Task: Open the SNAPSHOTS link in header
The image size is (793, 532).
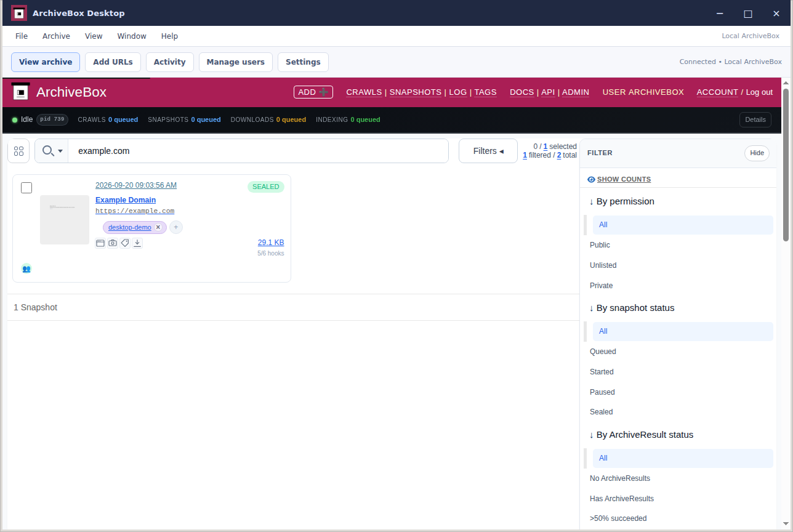Action: pyautogui.click(x=416, y=92)
